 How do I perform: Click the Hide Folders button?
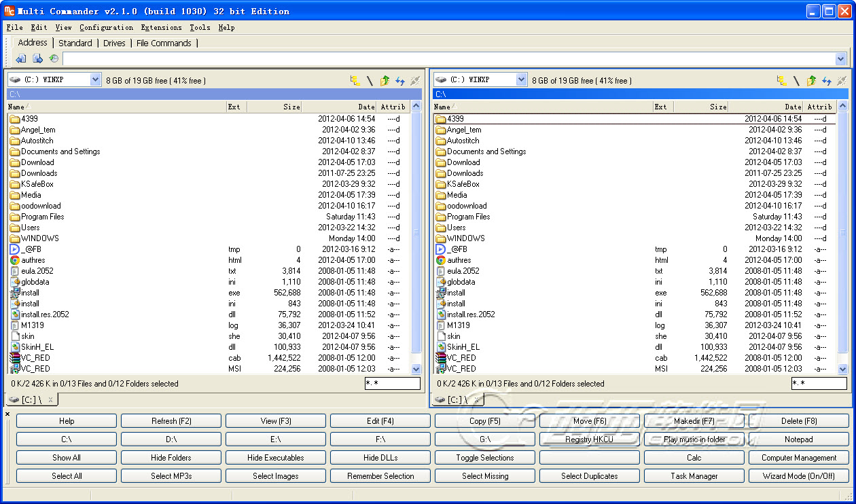click(171, 458)
